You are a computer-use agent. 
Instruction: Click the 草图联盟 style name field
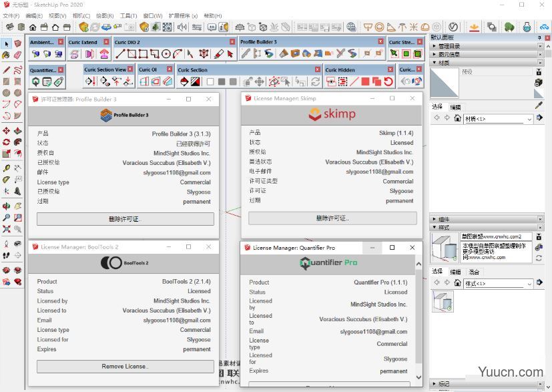click(496, 236)
